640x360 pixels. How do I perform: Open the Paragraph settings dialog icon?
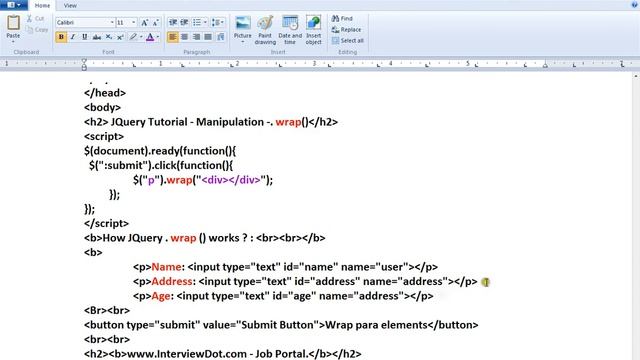tap(221, 37)
